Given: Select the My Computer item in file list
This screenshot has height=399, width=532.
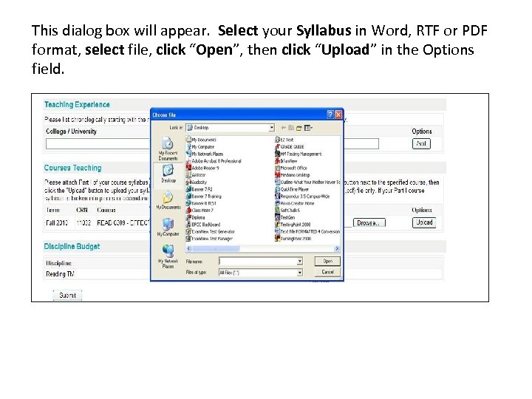Looking at the screenshot, I should coord(200,147).
